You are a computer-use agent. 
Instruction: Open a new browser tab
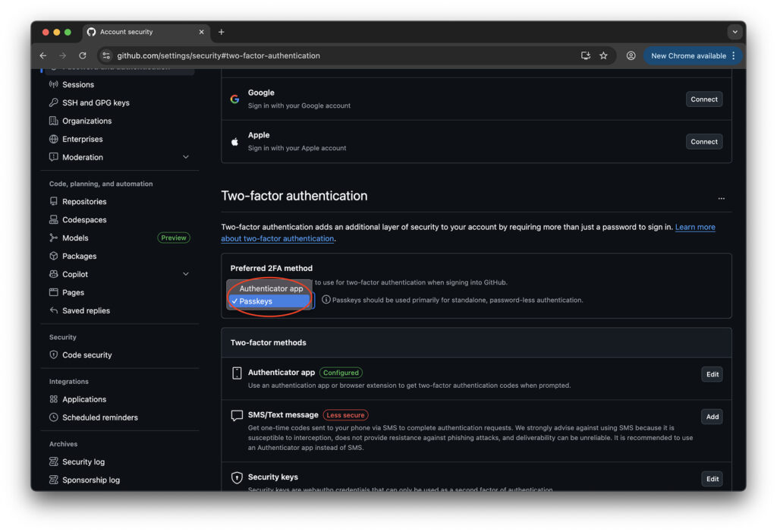click(x=221, y=32)
